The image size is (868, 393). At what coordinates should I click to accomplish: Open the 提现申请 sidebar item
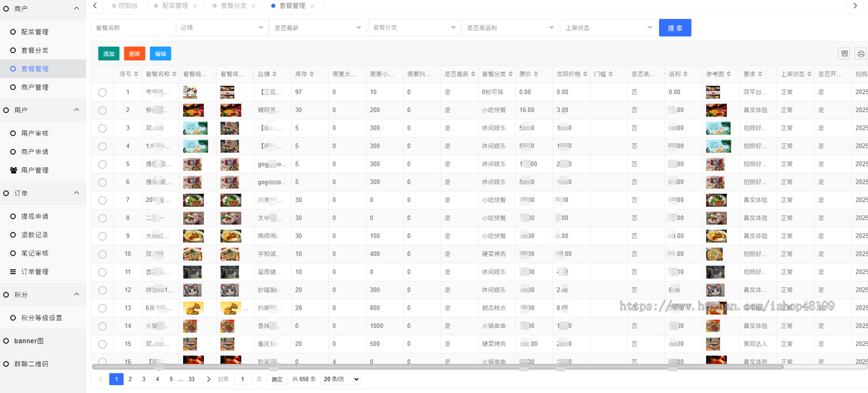43,216
